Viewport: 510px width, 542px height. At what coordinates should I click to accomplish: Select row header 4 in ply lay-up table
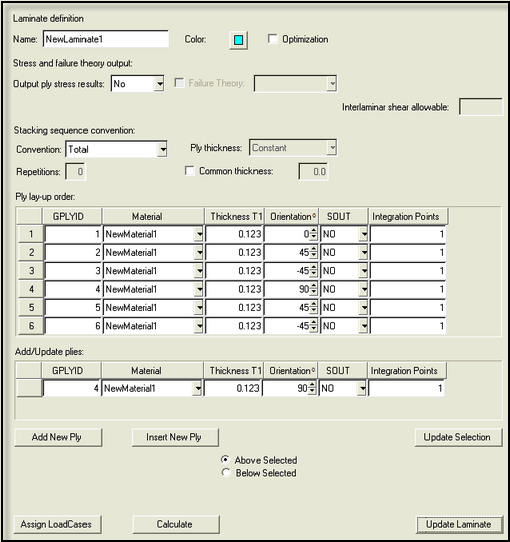[31, 289]
